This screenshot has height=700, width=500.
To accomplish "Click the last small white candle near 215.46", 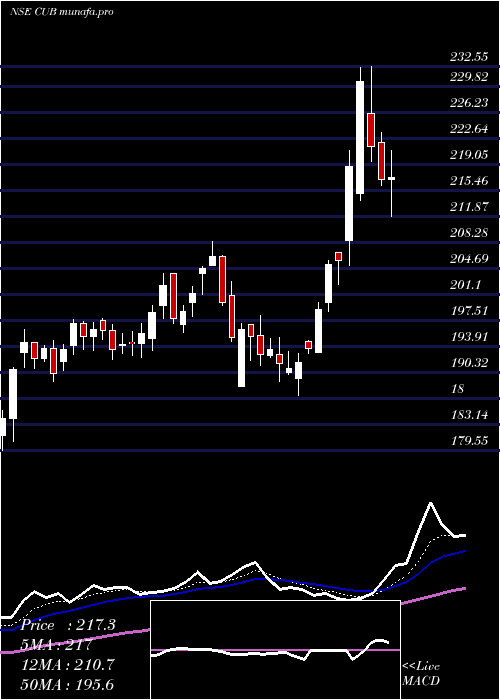I will 392,179.
